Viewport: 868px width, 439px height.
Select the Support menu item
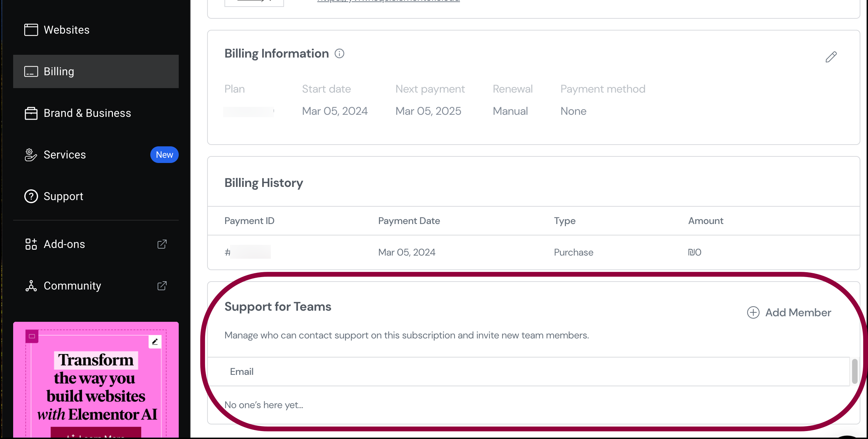(x=96, y=196)
